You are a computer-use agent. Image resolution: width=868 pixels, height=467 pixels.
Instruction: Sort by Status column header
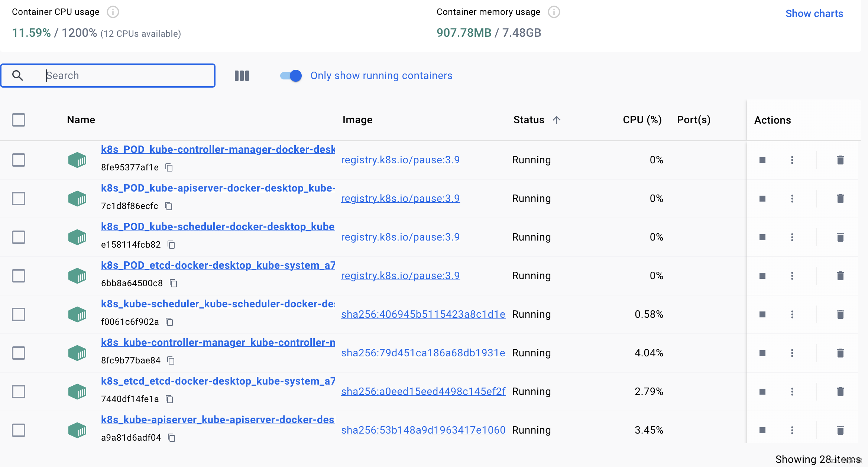tap(537, 120)
